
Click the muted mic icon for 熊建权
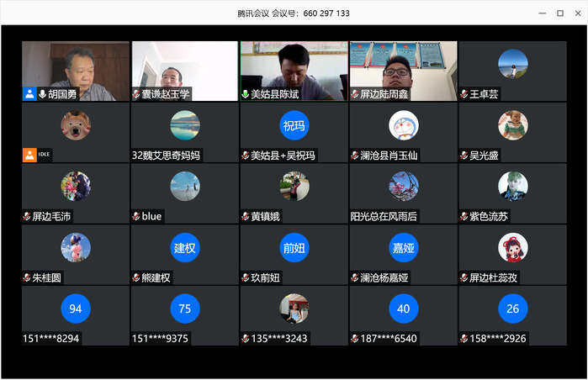(x=136, y=277)
